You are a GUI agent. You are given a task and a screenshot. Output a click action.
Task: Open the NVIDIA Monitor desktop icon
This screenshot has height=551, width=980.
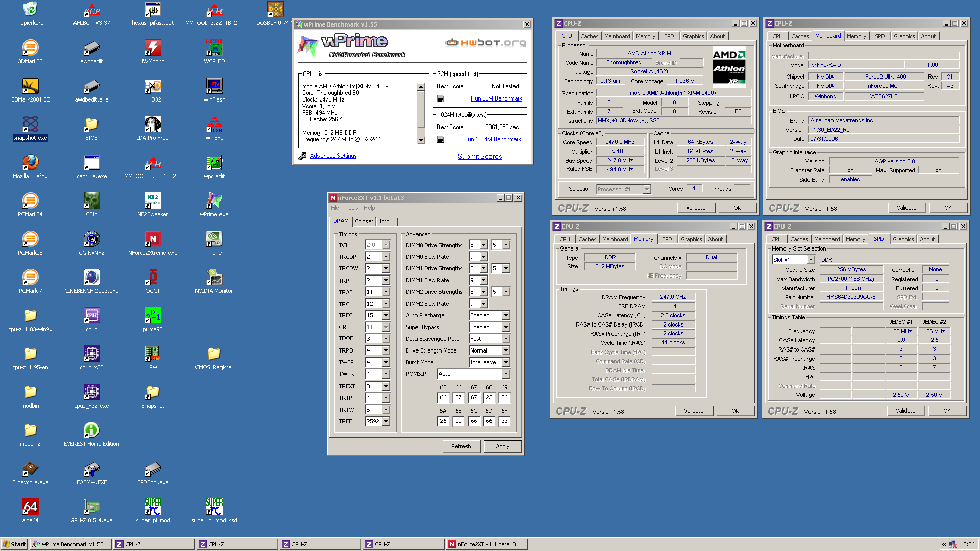(x=214, y=282)
